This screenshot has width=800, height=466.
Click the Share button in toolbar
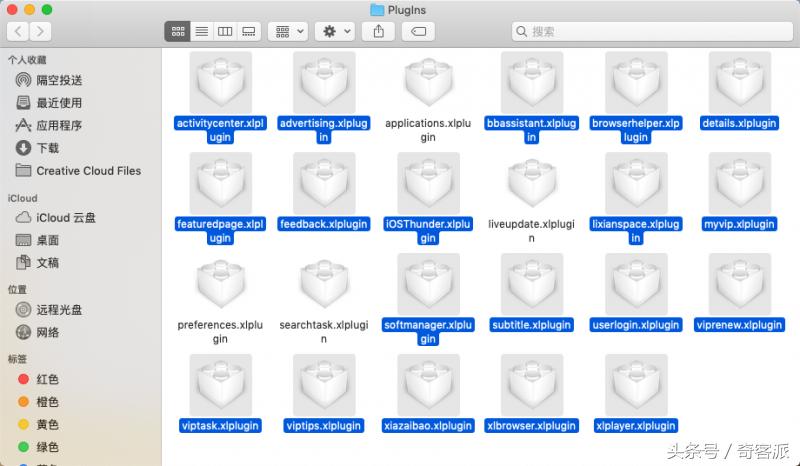point(379,31)
